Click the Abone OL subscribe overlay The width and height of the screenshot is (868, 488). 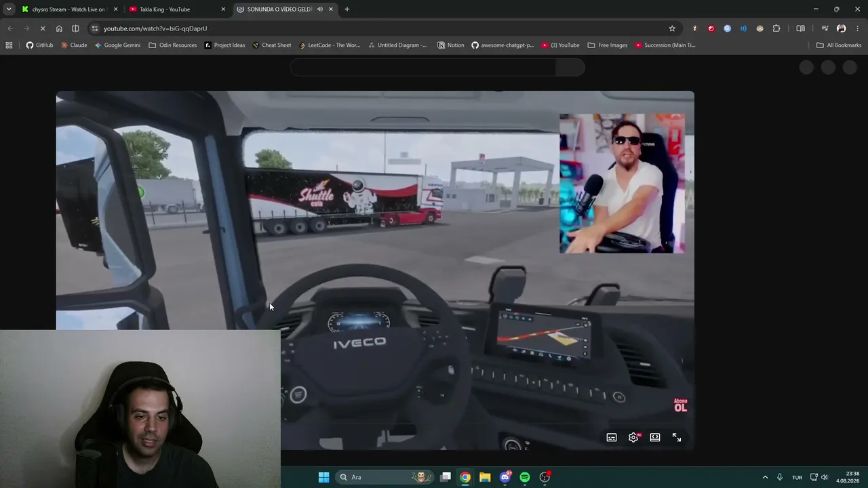pos(680,405)
